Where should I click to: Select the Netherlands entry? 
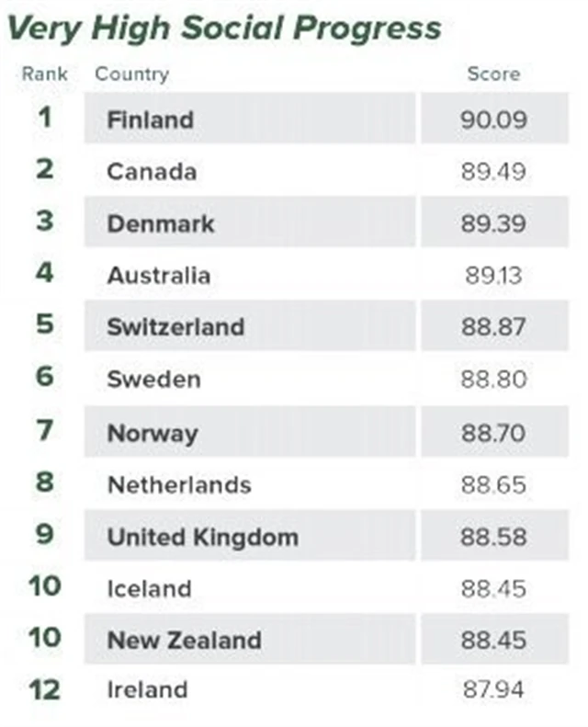tap(179, 484)
